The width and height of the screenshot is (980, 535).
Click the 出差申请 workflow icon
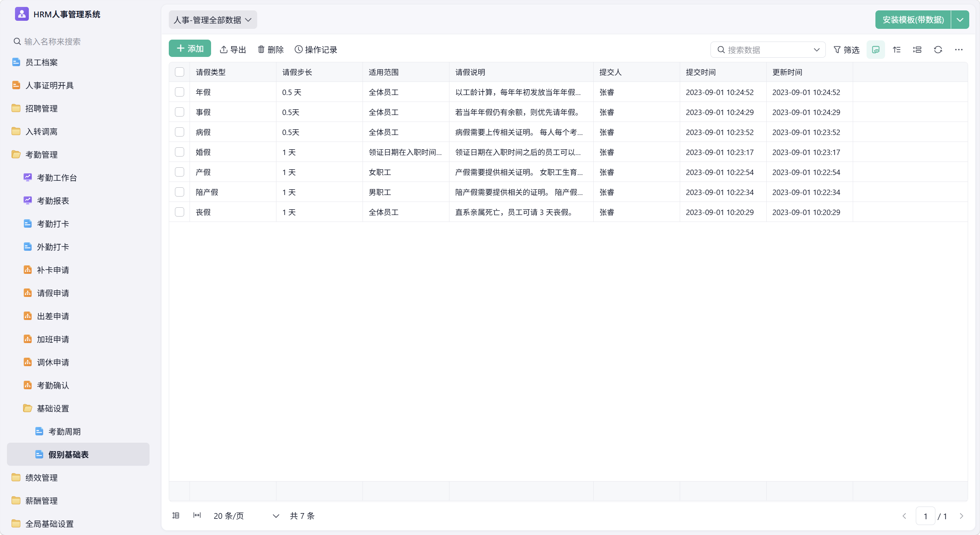pos(28,316)
